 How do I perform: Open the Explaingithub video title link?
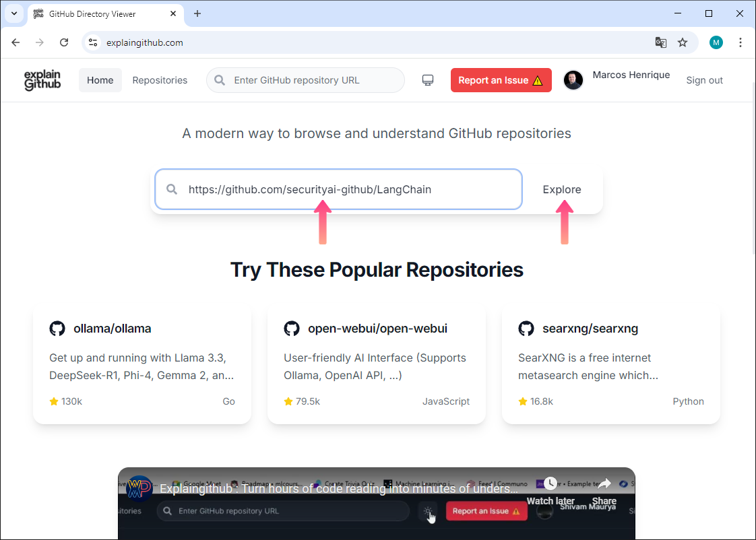point(338,488)
